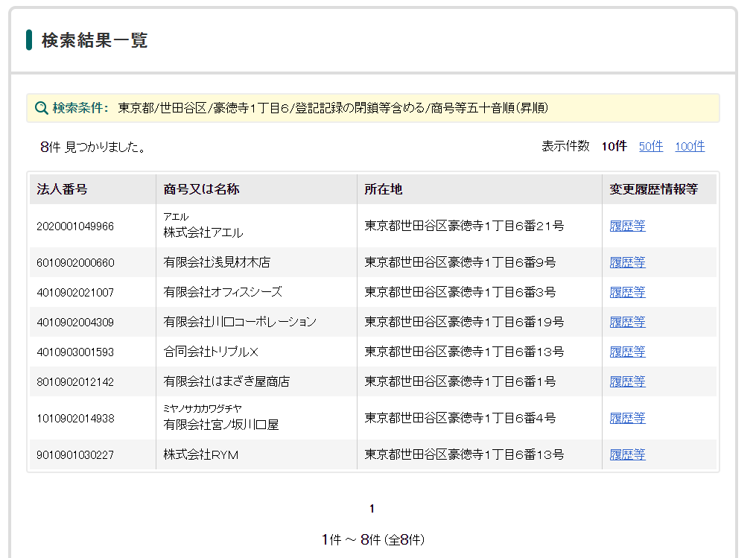
Task: Select corporate number 8010902012142
Action: click(75, 382)
